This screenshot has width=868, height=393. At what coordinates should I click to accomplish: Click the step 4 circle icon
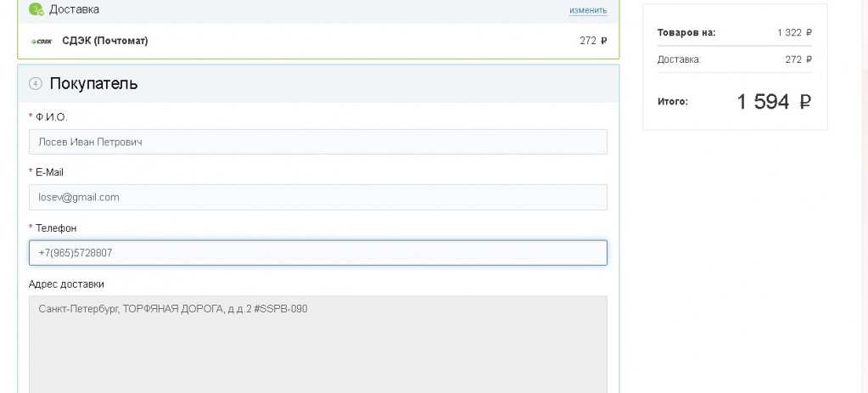point(35,83)
